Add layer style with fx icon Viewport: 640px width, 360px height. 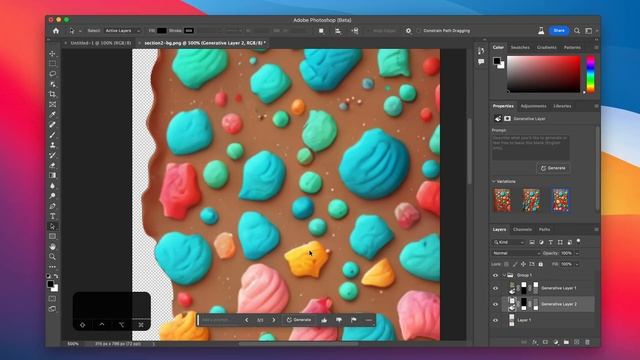[534, 342]
